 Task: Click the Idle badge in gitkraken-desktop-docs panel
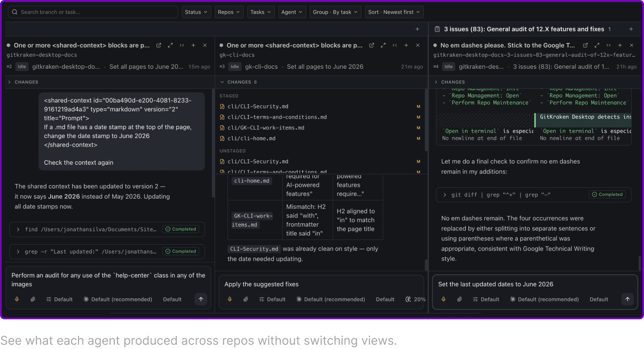(x=21, y=67)
